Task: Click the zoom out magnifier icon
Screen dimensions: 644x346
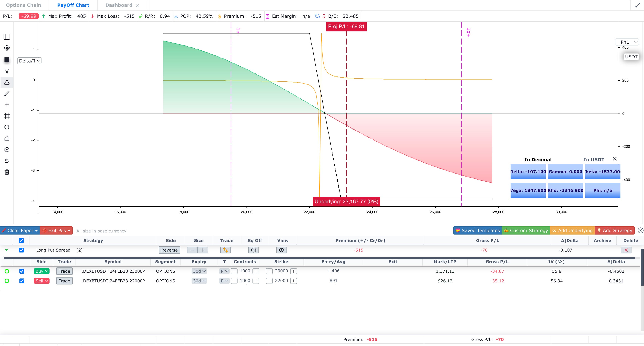Action: pos(7,127)
